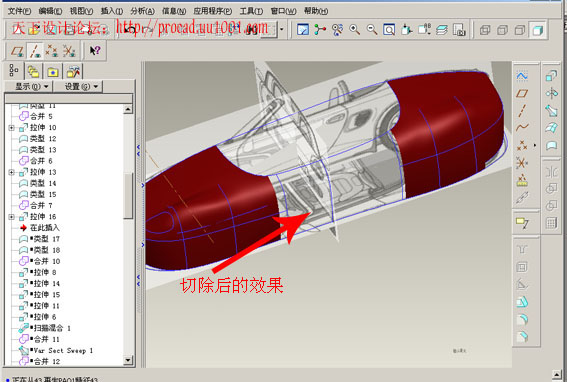567x382 pixels.
Task: Expand the 拉伸 10 tree node
Action: coord(12,128)
